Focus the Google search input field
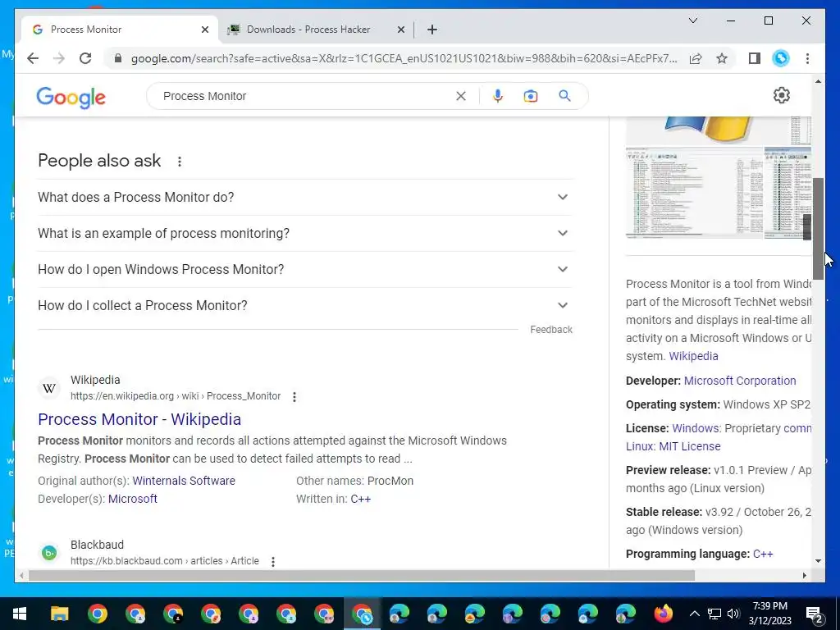The width and height of the screenshot is (840, 630). pos(305,96)
